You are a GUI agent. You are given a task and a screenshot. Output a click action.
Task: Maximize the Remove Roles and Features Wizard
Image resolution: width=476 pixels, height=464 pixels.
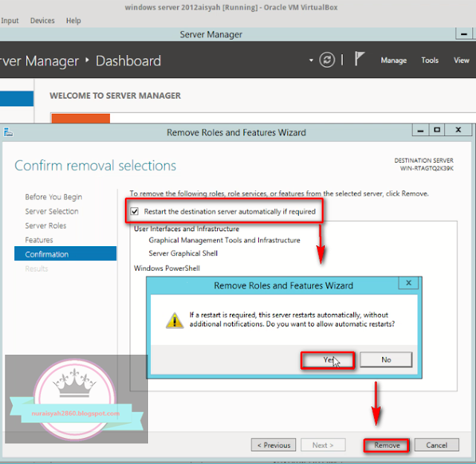tap(437, 130)
